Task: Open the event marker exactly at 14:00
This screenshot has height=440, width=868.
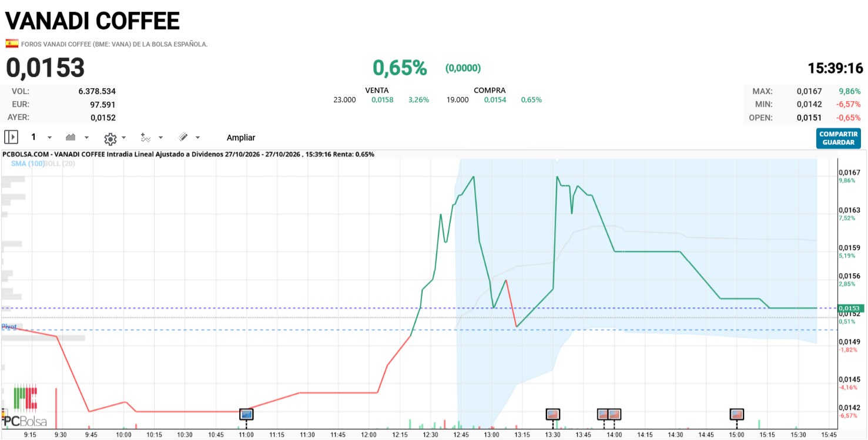Action: pos(615,414)
